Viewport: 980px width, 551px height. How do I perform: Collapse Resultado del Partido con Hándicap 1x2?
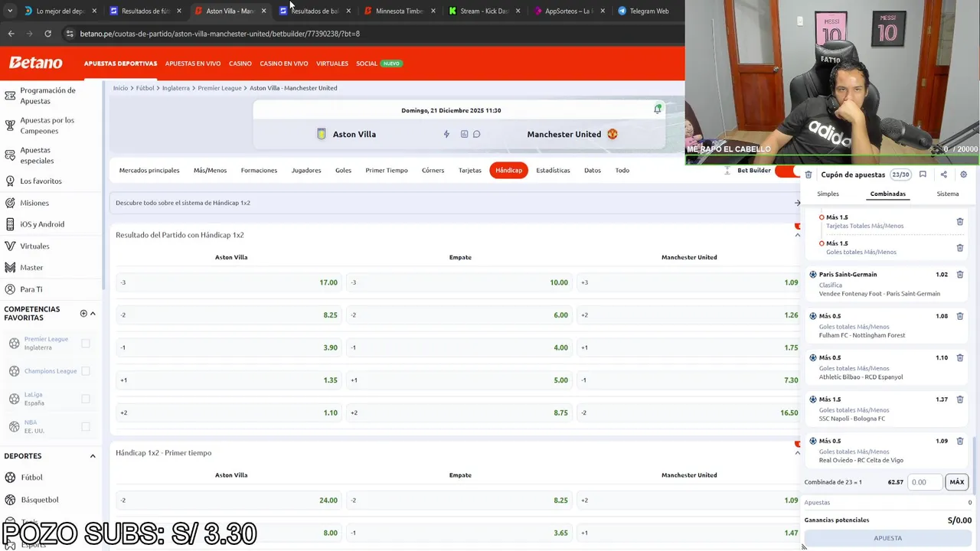[797, 235]
